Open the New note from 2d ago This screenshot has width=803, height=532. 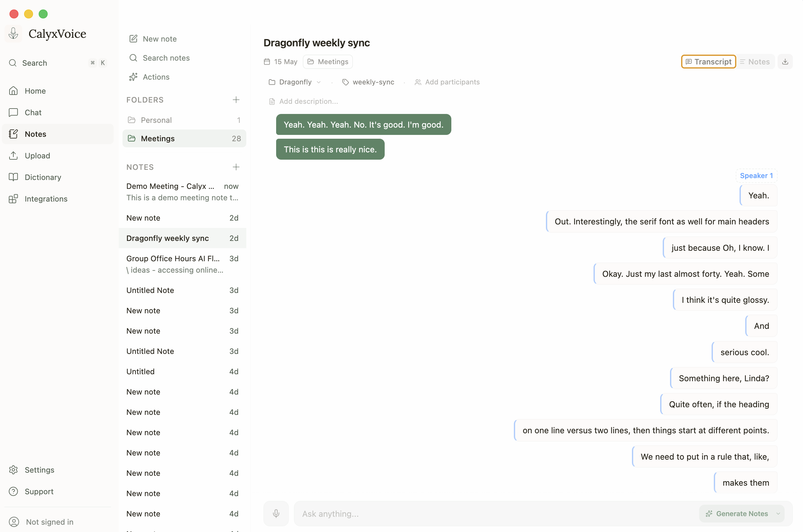pos(182,218)
